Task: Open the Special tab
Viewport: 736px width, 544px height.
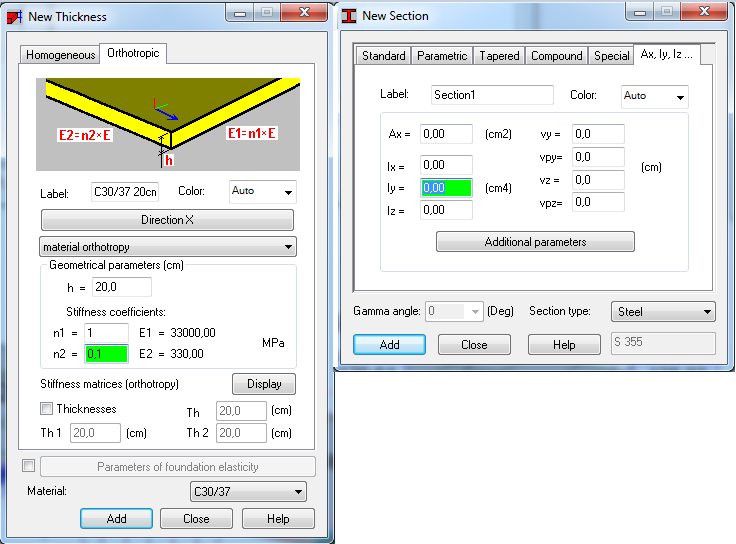Action: [x=611, y=56]
